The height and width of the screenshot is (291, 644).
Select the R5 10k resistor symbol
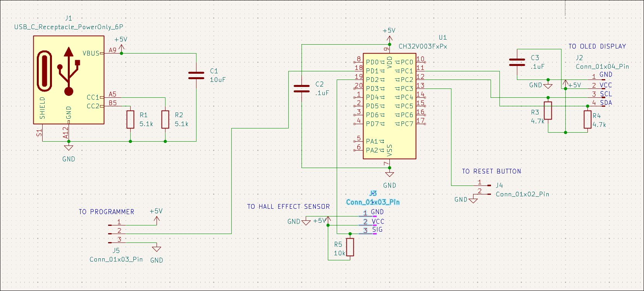click(x=350, y=247)
